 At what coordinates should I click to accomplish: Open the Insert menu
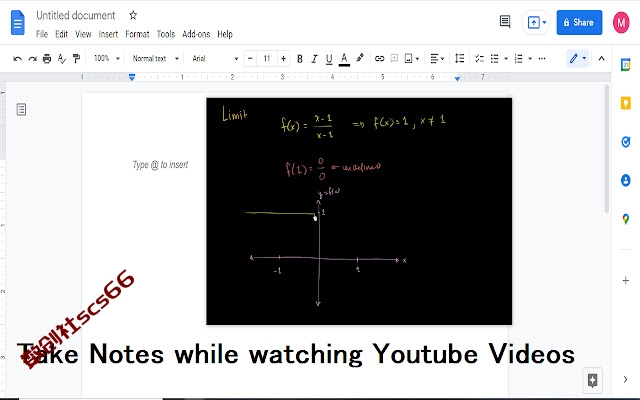108,34
